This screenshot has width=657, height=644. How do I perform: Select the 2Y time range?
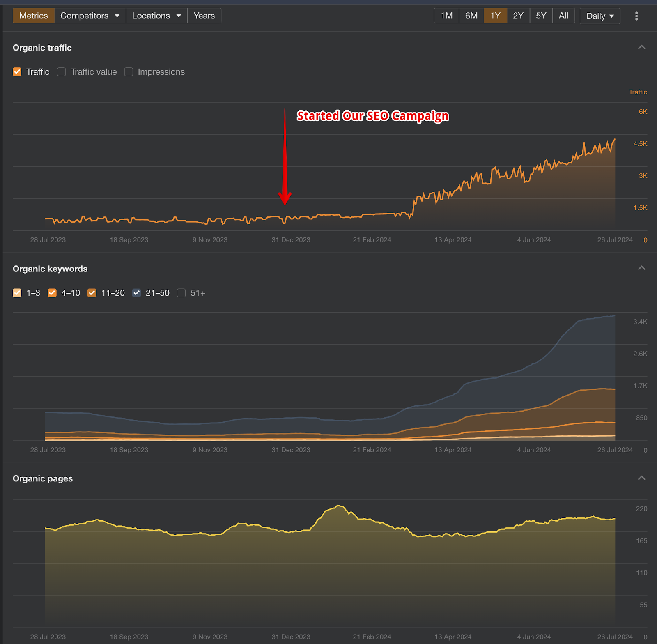pos(518,16)
